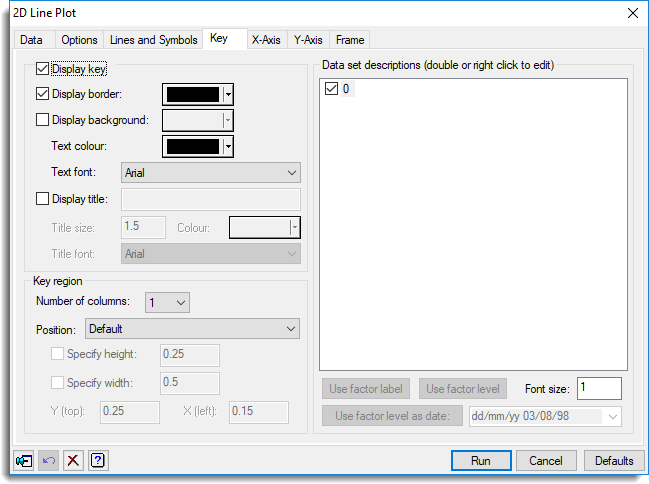The height and width of the screenshot is (484, 649).
Task: Click the blue undo arrow icon
Action: click(x=48, y=461)
